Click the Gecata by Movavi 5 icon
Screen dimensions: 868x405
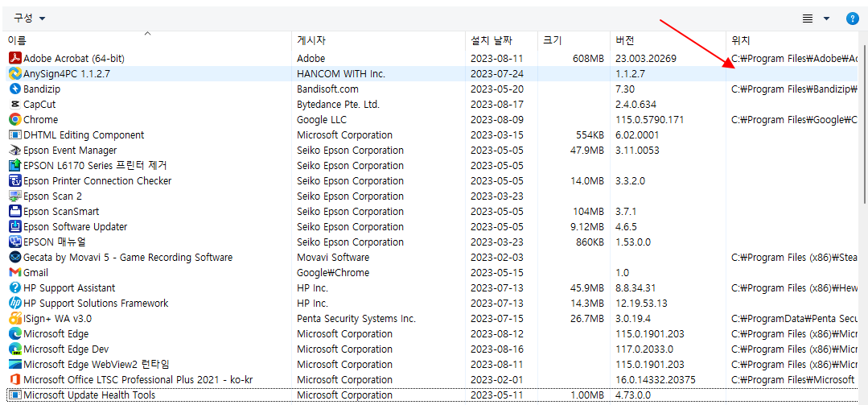tap(15, 257)
